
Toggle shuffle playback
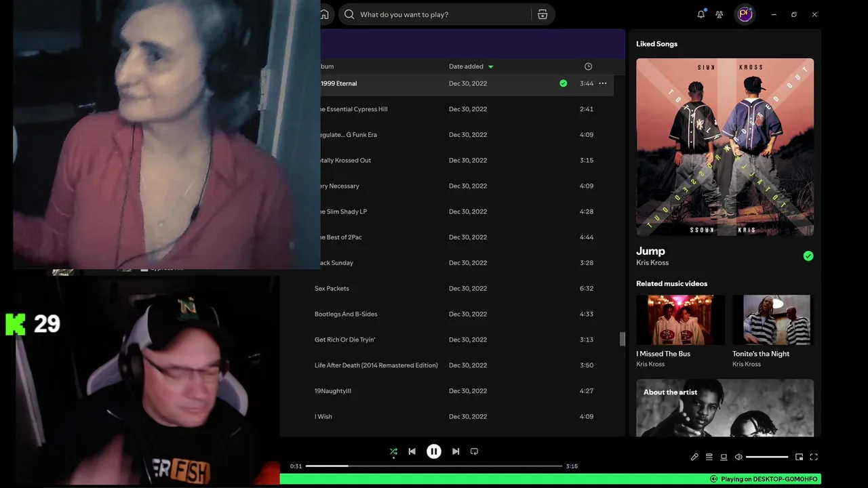[393, 451]
